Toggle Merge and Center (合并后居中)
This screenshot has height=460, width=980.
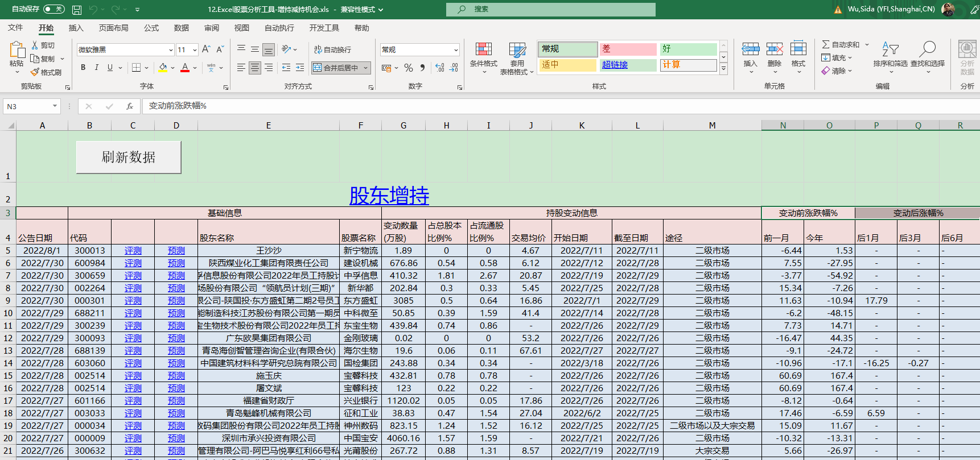335,68
